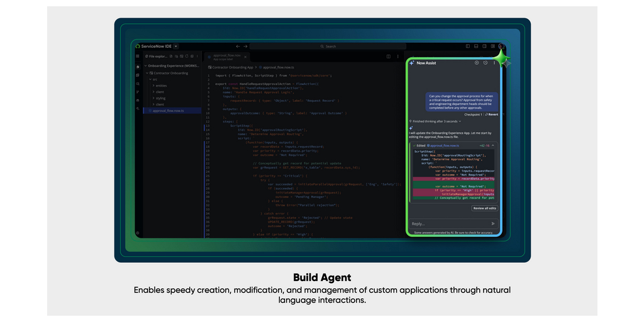The width and height of the screenshot is (644, 322).
Task: Click line 35 grRequest.state Rejected
Action: 310,218
